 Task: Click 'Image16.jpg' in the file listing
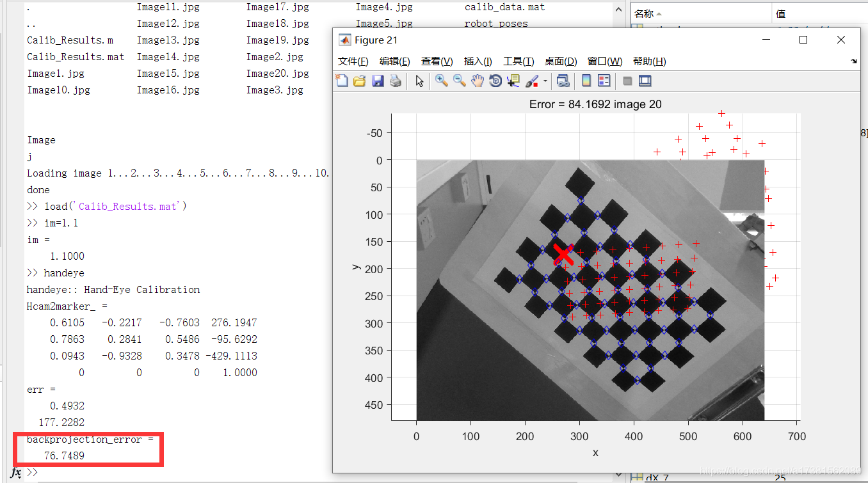[x=168, y=90]
